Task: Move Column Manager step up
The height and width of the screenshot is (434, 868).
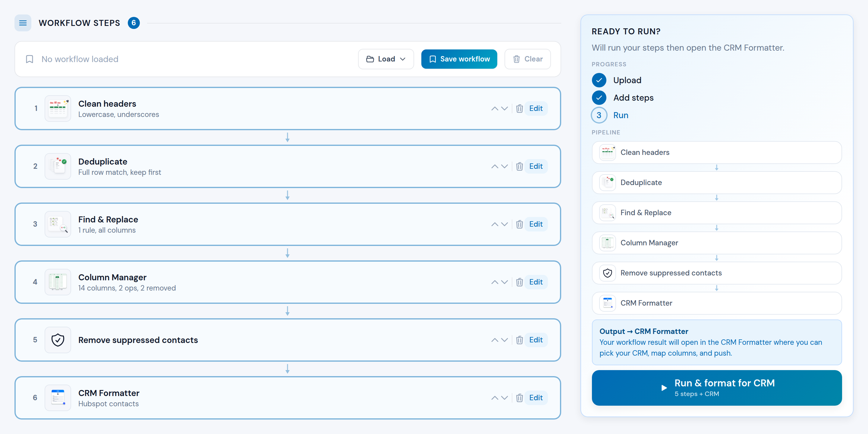Action: (x=494, y=282)
